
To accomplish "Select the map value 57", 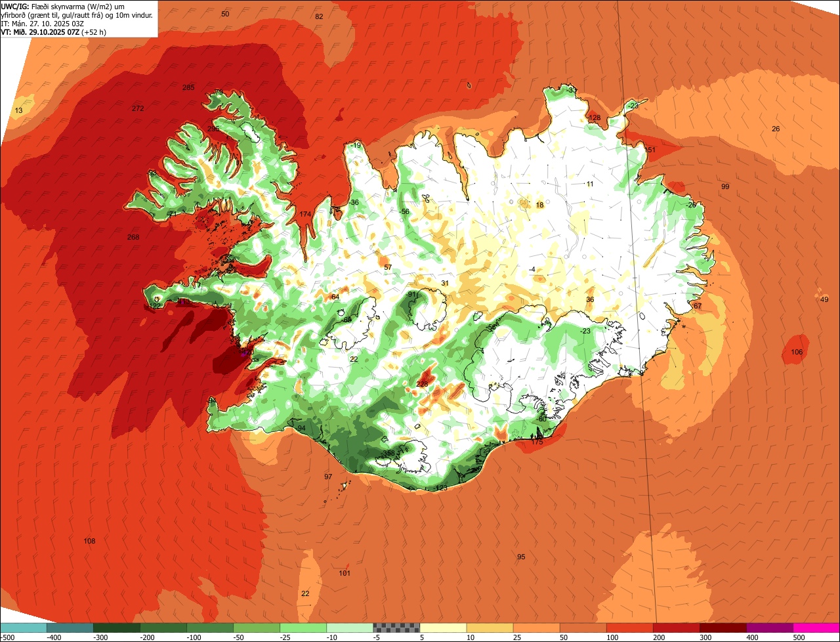I will coord(388,267).
